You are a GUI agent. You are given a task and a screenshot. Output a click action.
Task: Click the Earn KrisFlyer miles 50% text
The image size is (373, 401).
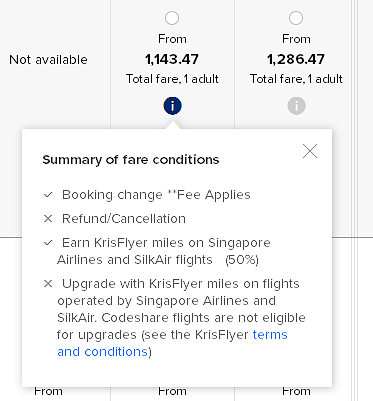pyautogui.click(x=164, y=251)
